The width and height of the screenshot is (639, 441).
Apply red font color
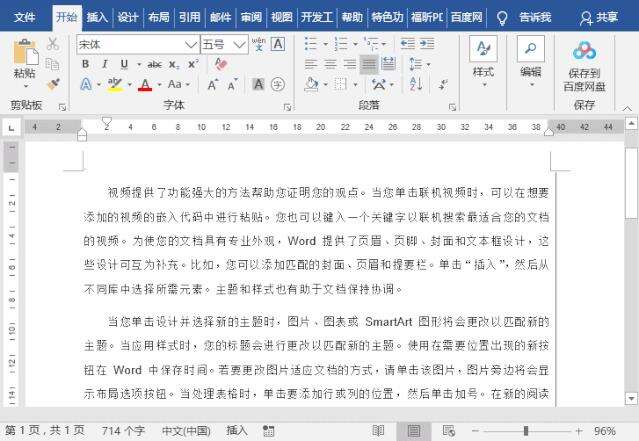145,84
